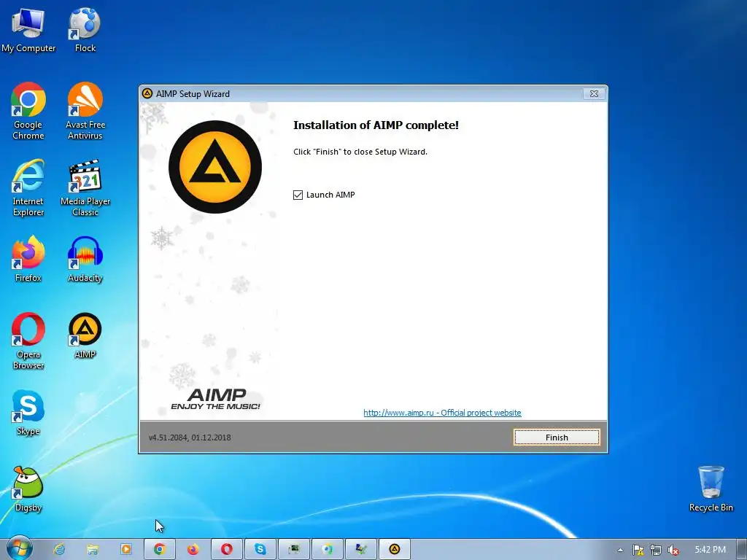Select the Digsby desktop shortcut
This screenshot has height=560, width=747.
[x=28, y=489]
